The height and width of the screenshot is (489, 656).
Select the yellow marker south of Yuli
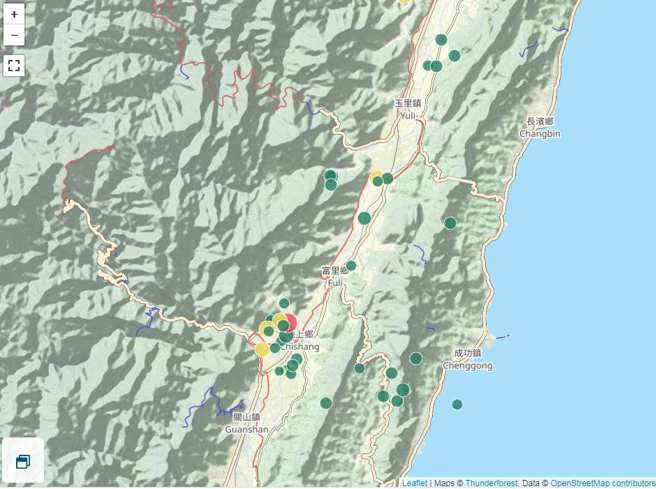tap(375, 177)
